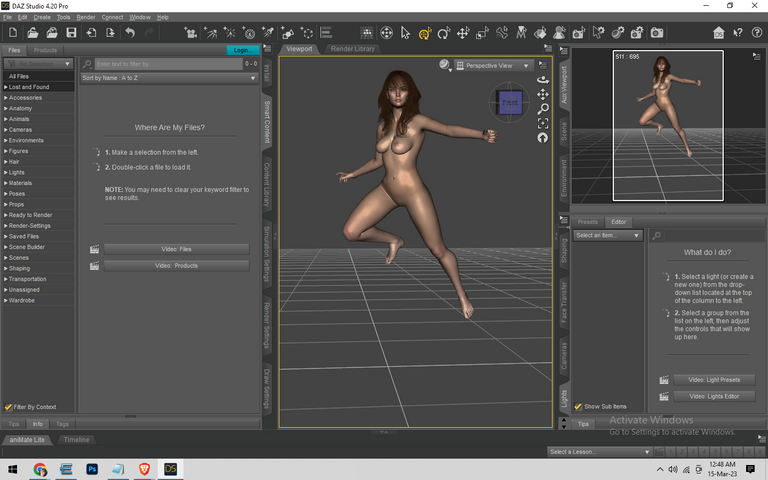Click the New Scene toolbar icon
The width and height of the screenshot is (768, 480).
coord(13,33)
